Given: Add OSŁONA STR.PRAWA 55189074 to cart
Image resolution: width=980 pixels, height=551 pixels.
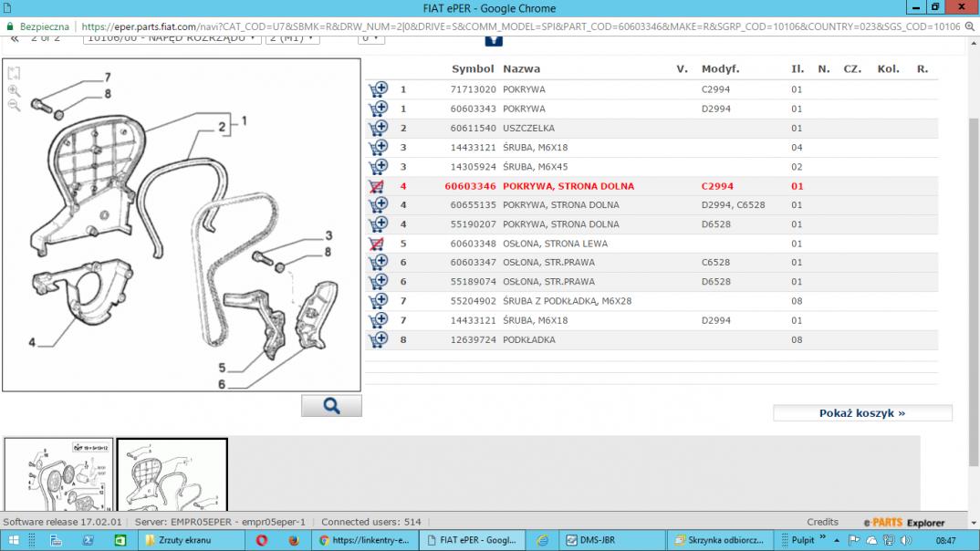Looking at the screenshot, I should point(378,282).
